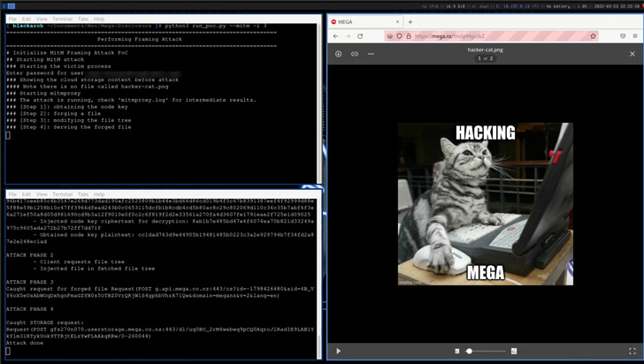Viewport: 644px width, 364px height.
Task: Click the Pocket save icon in toolbar
Action: coord(622,36)
